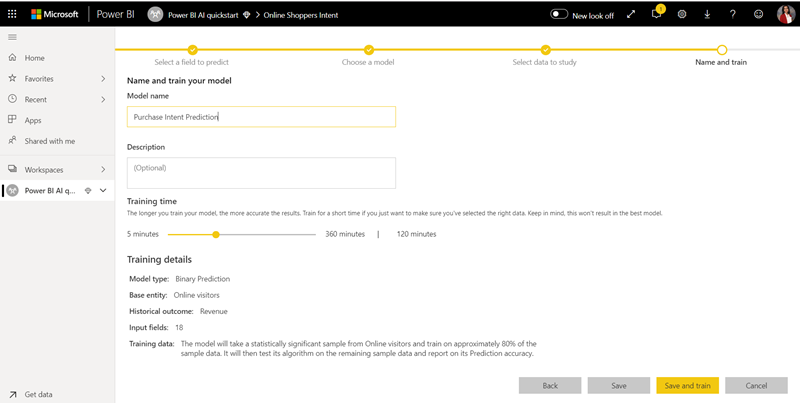800x403 pixels.
Task: Toggle the New look switch
Action: (560, 14)
